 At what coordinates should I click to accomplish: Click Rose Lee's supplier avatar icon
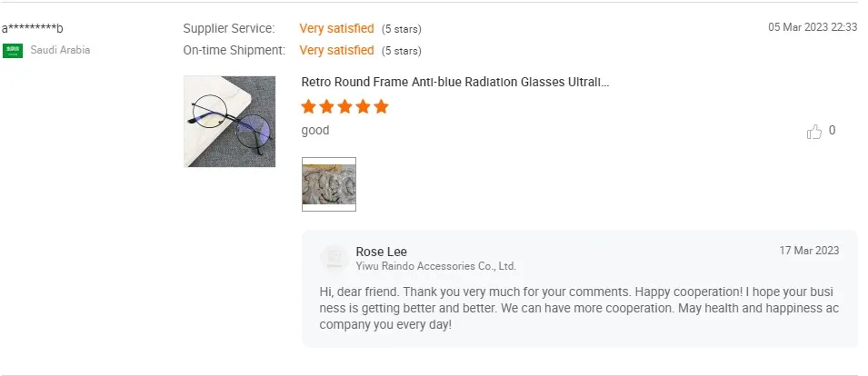click(x=334, y=259)
